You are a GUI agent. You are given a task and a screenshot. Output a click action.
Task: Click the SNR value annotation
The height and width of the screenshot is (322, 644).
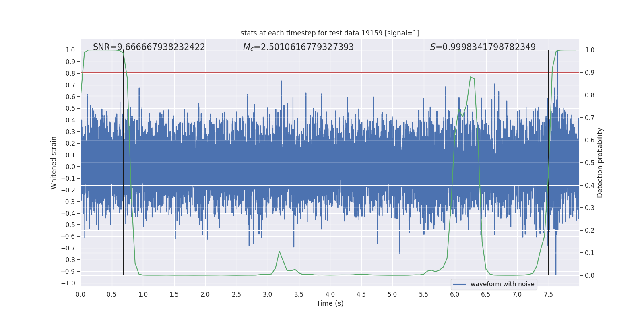149,47
